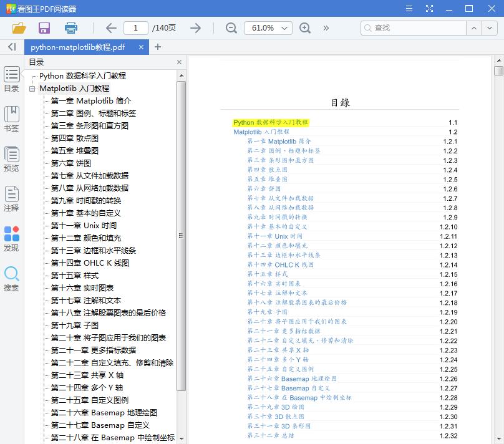The width and height of the screenshot is (504, 444).
Task: Open a PDF file with the folder icon
Action: pyautogui.click(x=19, y=28)
